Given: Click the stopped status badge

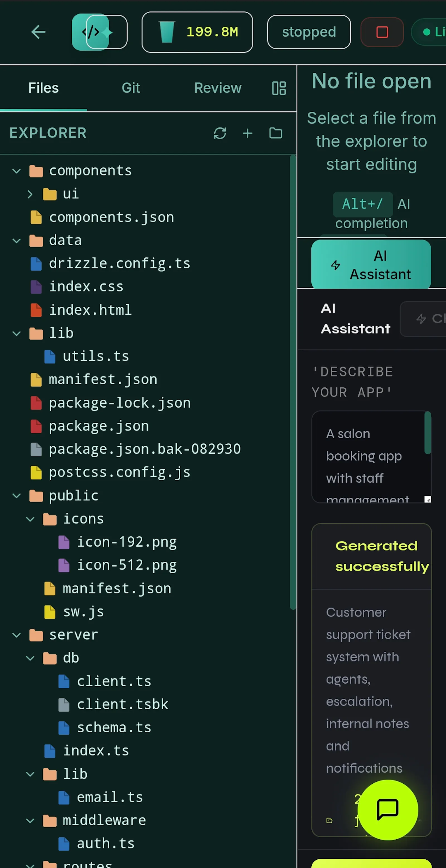Looking at the screenshot, I should tap(309, 32).
